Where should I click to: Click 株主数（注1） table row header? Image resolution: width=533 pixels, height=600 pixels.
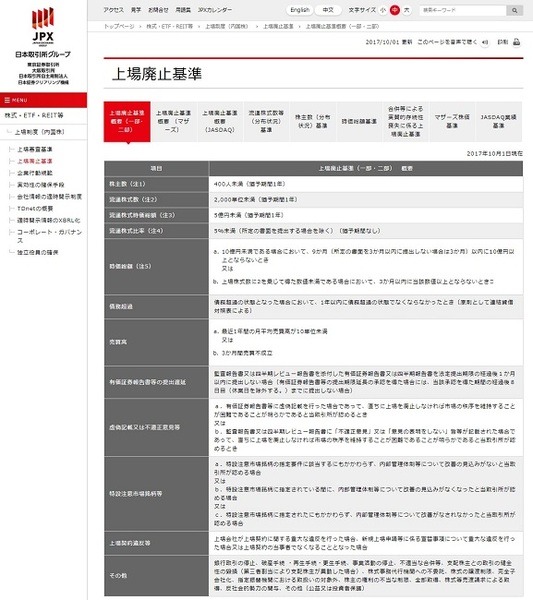[x=156, y=184]
